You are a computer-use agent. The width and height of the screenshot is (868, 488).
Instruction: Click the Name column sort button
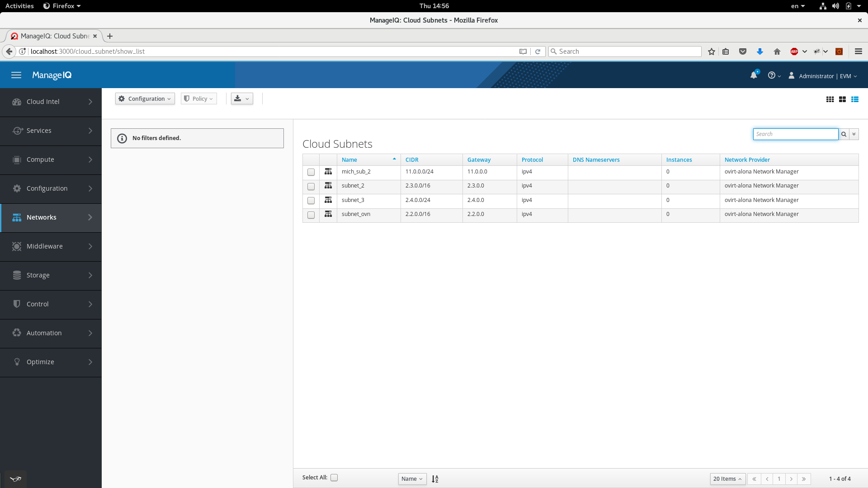pos(394,159)
